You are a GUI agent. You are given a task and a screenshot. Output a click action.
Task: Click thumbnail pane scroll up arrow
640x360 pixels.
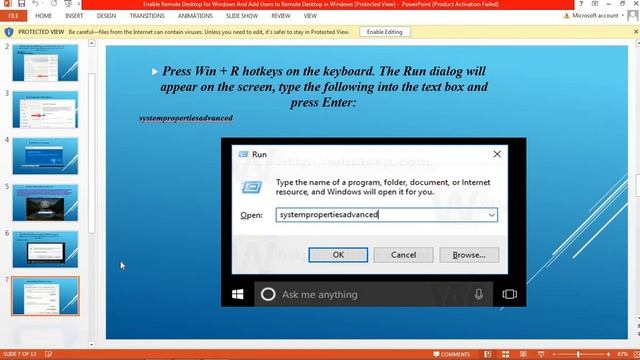click(x=92, y=43)
